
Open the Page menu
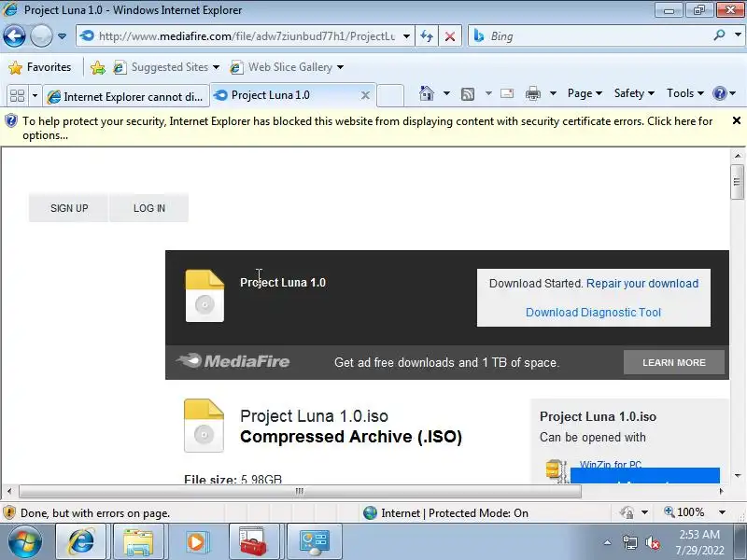pyautogui.click(x=585, y=93)
